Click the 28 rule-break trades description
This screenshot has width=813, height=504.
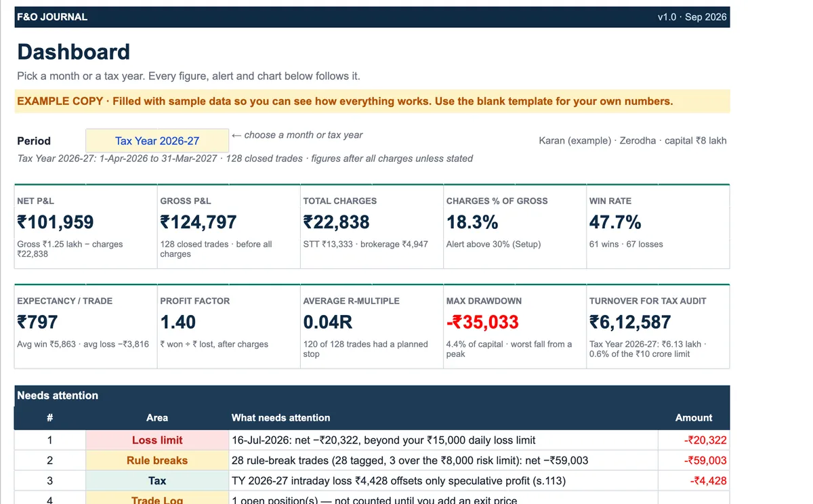(410, 461)
